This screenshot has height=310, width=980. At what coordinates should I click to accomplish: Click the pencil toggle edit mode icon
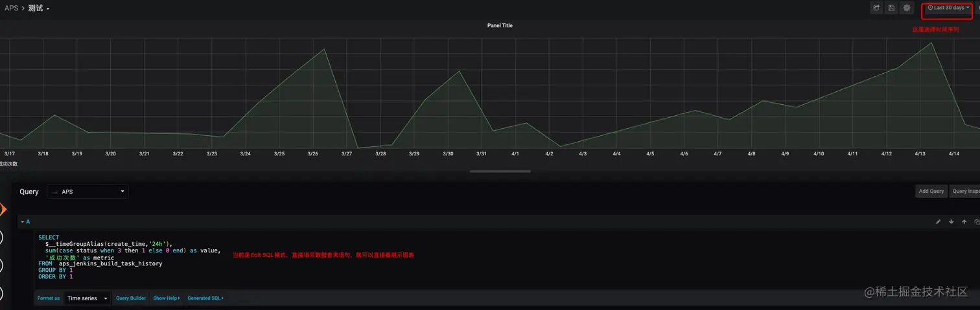click(938, 221)
